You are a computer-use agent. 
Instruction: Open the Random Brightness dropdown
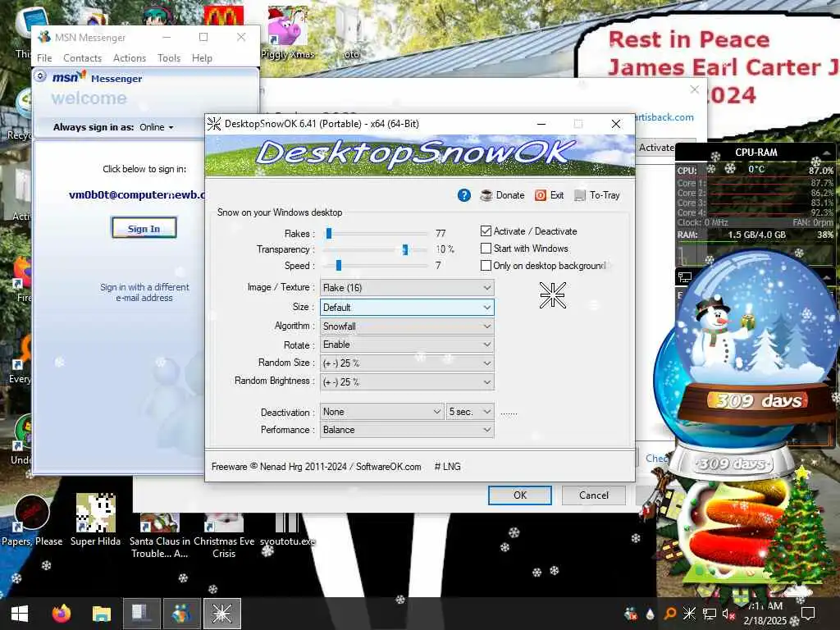[407, 382]
